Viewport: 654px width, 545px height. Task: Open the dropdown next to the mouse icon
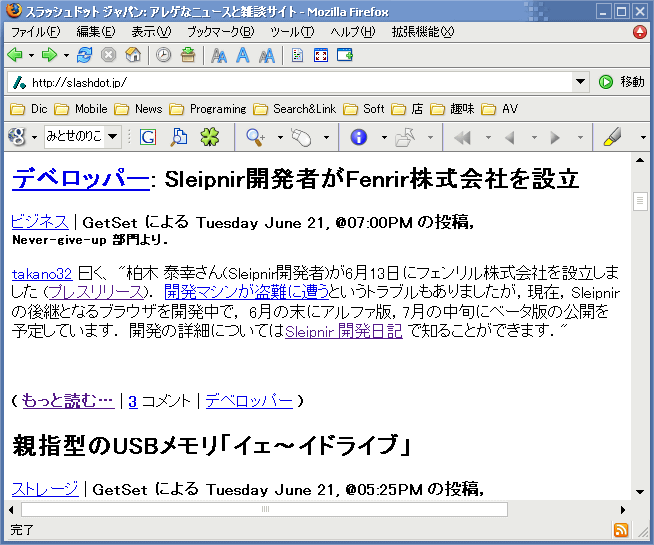[326, 137]
